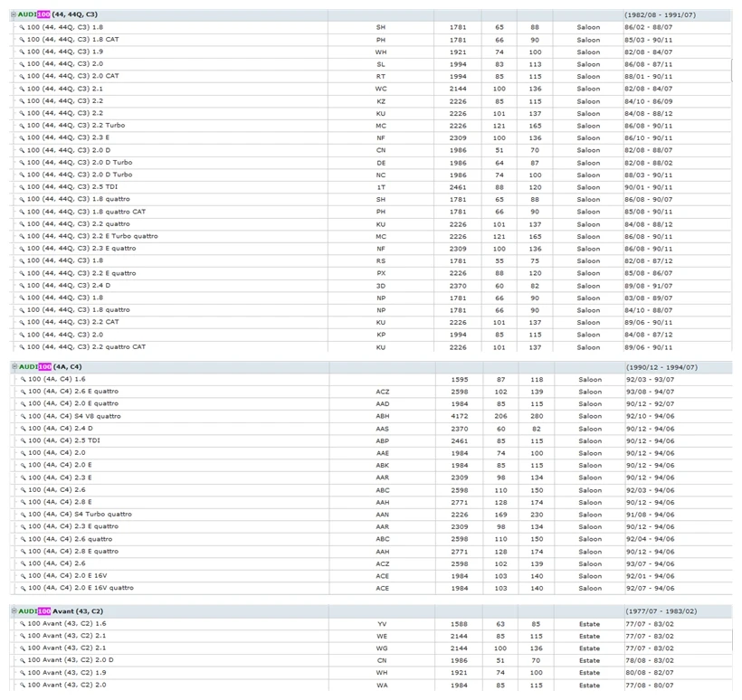Click the date 89/08 - 91/07 in 2.4 D row
The image size is (742, 700).
[x=648, y=286]
